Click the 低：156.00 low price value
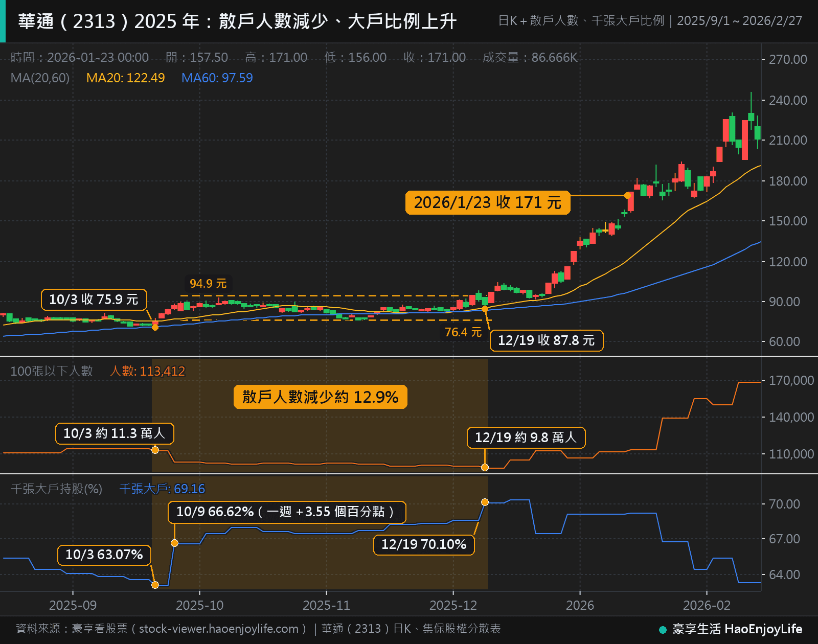Viewport: 818px width, 644px height. (355, 57)
